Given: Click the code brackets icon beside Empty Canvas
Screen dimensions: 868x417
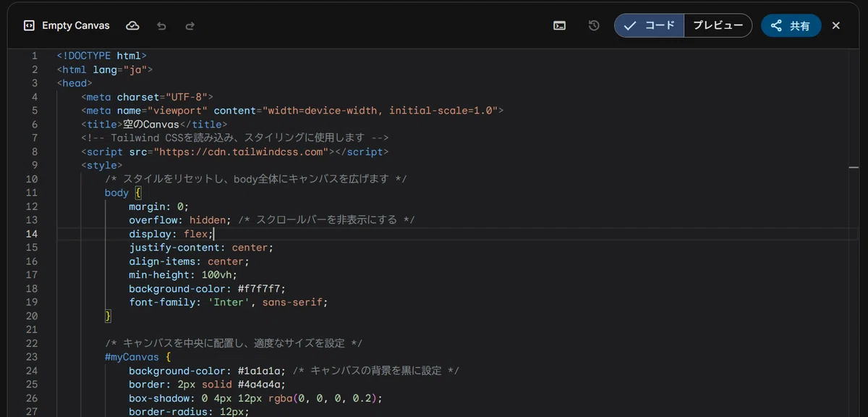Looking at the screenshot, I should [x=29, y=25].
